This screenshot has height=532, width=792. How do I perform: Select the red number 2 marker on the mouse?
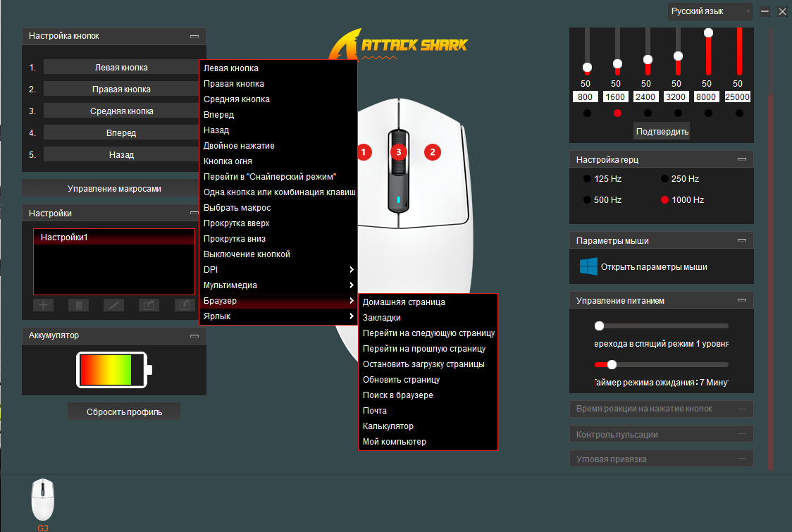point(433,152)
